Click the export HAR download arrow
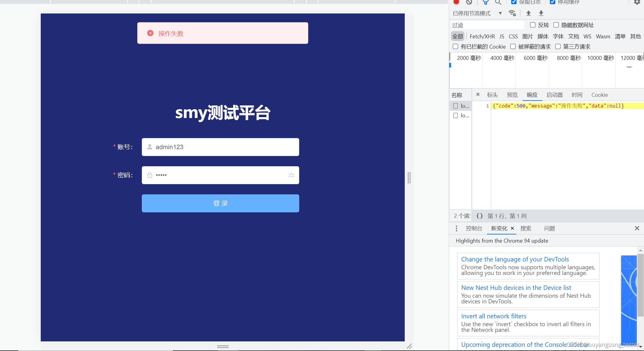 pos(541,13)
